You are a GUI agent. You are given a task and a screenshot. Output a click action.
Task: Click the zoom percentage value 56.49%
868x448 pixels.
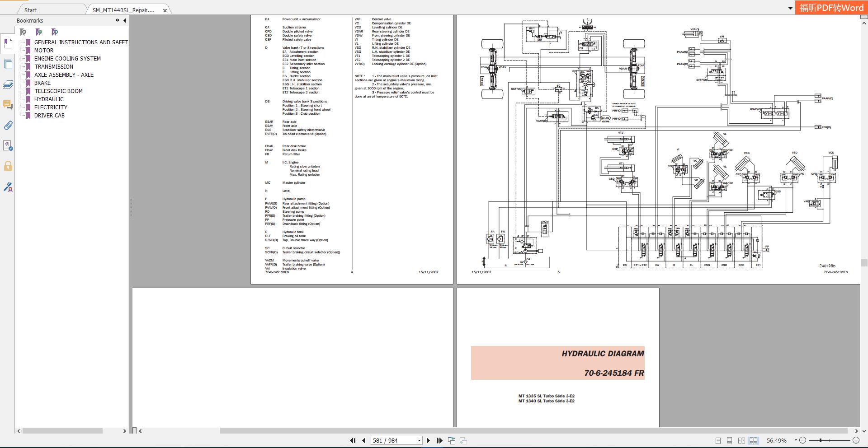coord(777,440)
